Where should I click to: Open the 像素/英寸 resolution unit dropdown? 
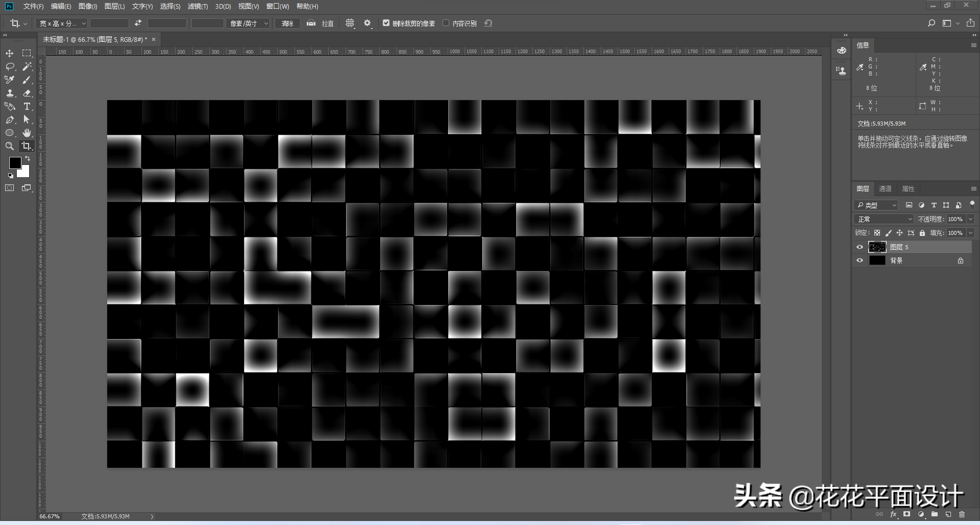(x=248, y=23)
